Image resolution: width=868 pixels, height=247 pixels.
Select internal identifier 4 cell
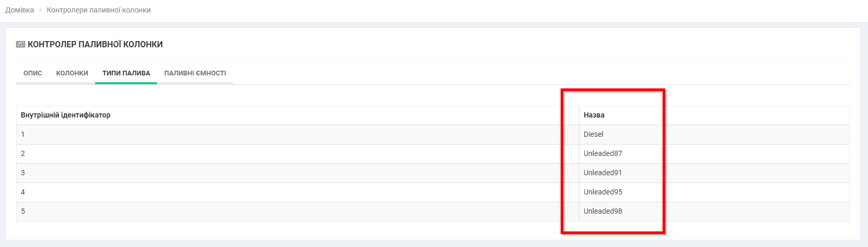[x=23, y=192]
